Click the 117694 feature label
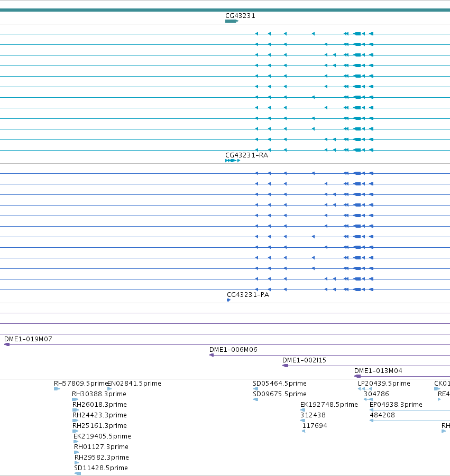Viewport: 450px width, 476px height. 315,426
